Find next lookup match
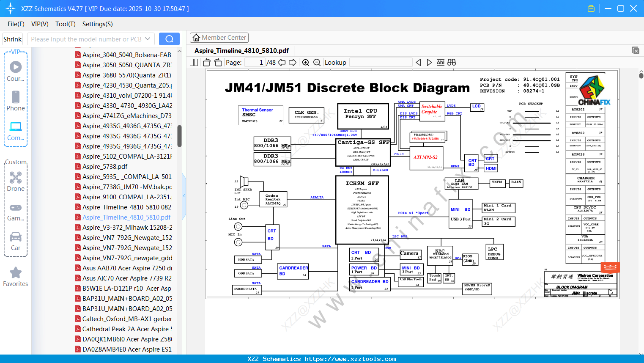Viewport: 644px width, 363px height. [429, 62]
